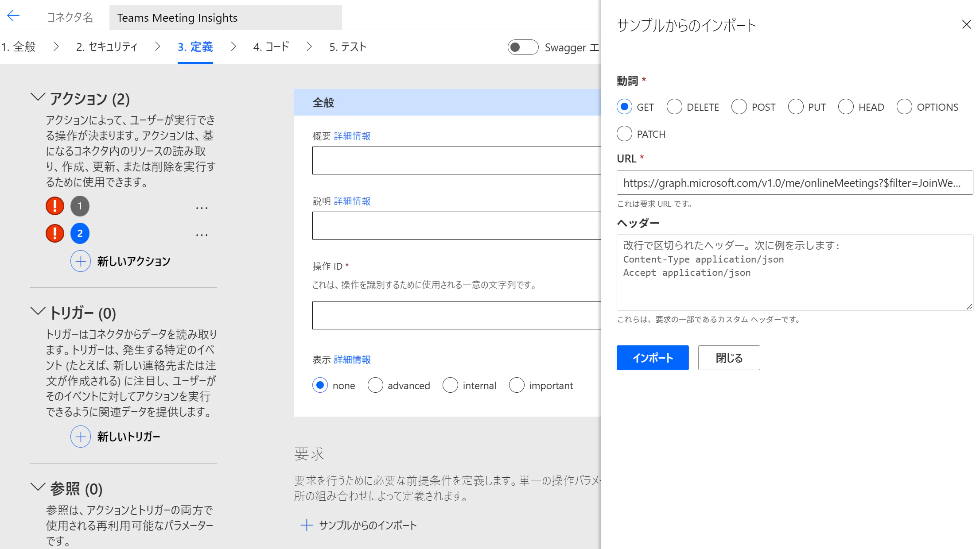
Task: Click the 概要 summary input field
Action: click(x=457, y=160)
